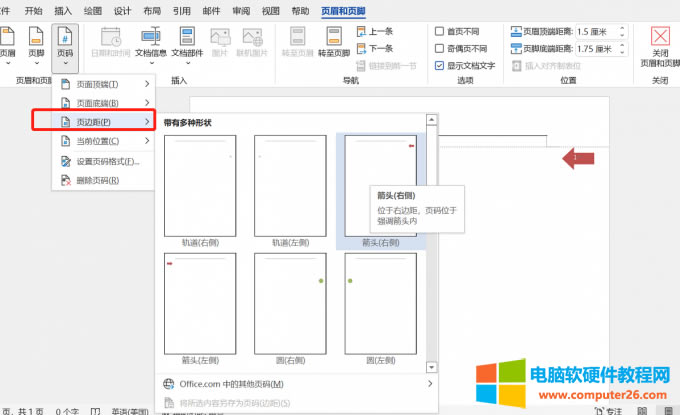The height and width of the screenshot is (415, 680).
Task: Open the 页码 page number dropdown button
Action: [x=65, y=46]
